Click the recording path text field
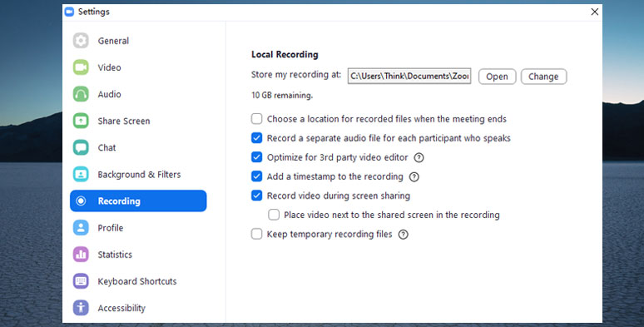 point(409,76)
